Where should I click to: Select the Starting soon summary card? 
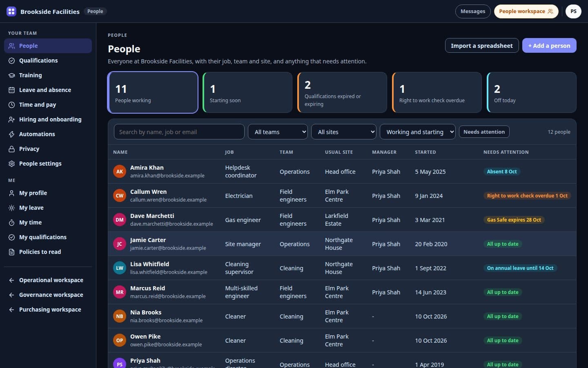(247, 92)
